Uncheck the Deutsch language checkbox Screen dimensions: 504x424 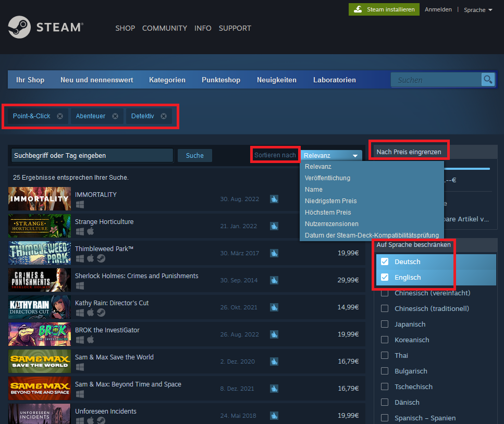tap(385, 261)
